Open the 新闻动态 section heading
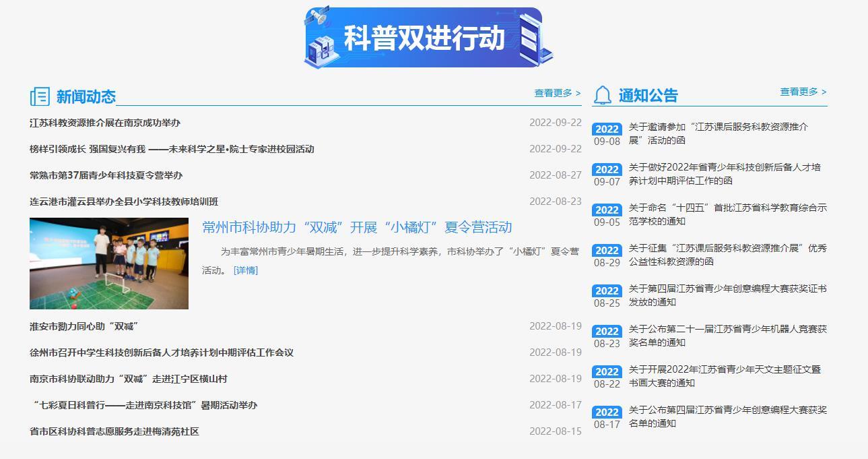Viewport: 868px width, 459px height. 86,96
